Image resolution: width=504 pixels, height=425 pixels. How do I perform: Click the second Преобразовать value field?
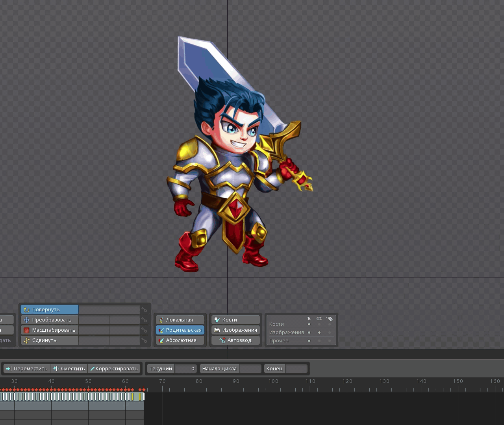(124, 320)
